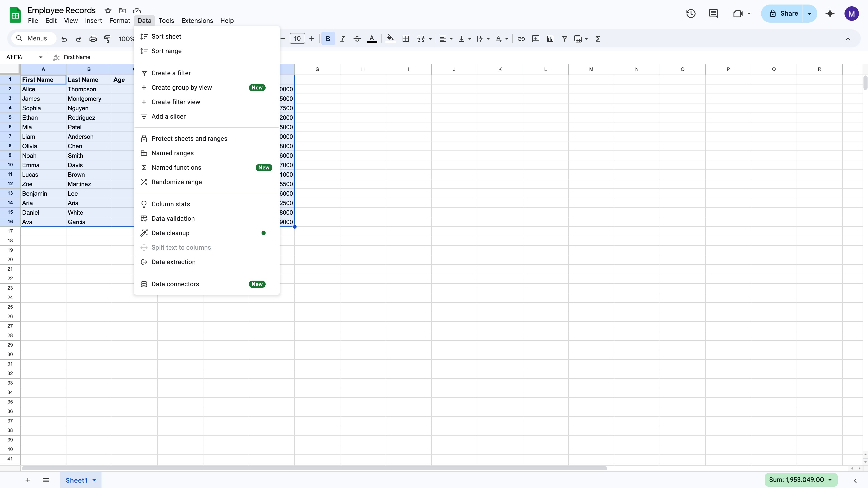Apply strikethrough formatting
The height and width of the screenshot is (488, 868).
point(357,39)
